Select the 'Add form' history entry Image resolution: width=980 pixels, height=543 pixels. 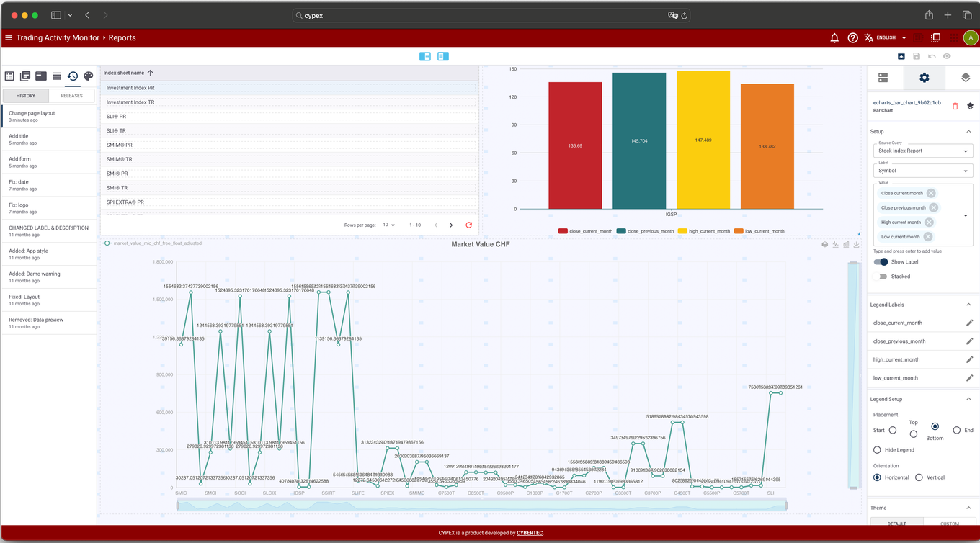(48, 162)
